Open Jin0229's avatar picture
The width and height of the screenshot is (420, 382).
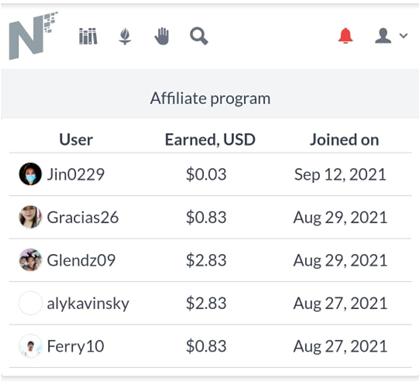click(30, 174)
